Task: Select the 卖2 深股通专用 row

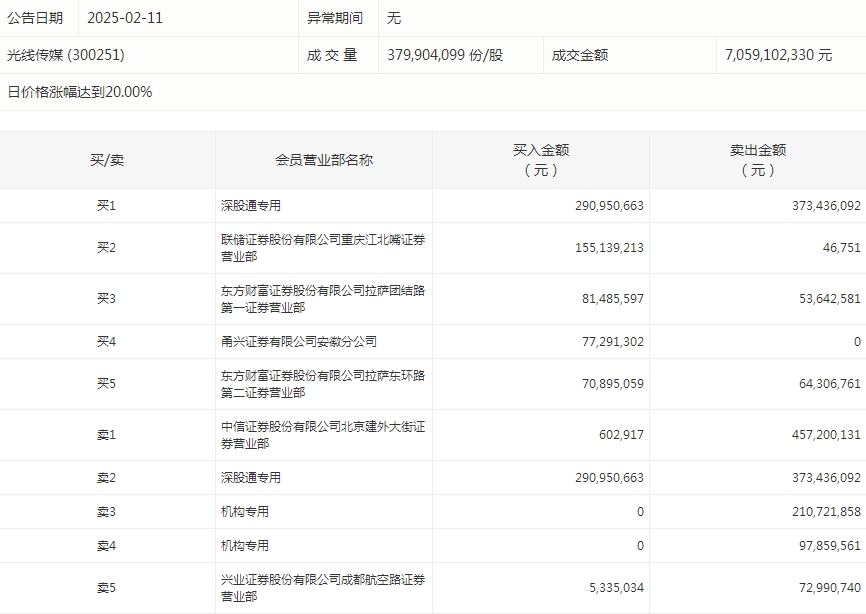Action: pos(433,478)
